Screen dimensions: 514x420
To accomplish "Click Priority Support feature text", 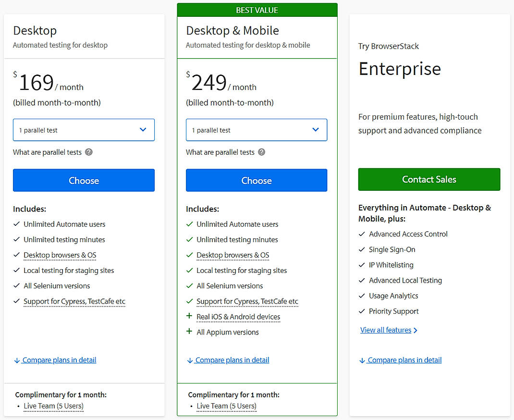I will click(x=394, y=311).
